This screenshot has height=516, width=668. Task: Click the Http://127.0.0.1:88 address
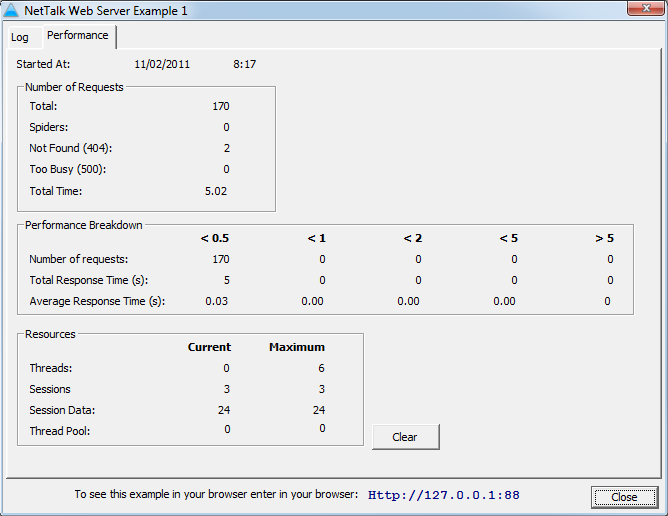(x=443, y=495)
